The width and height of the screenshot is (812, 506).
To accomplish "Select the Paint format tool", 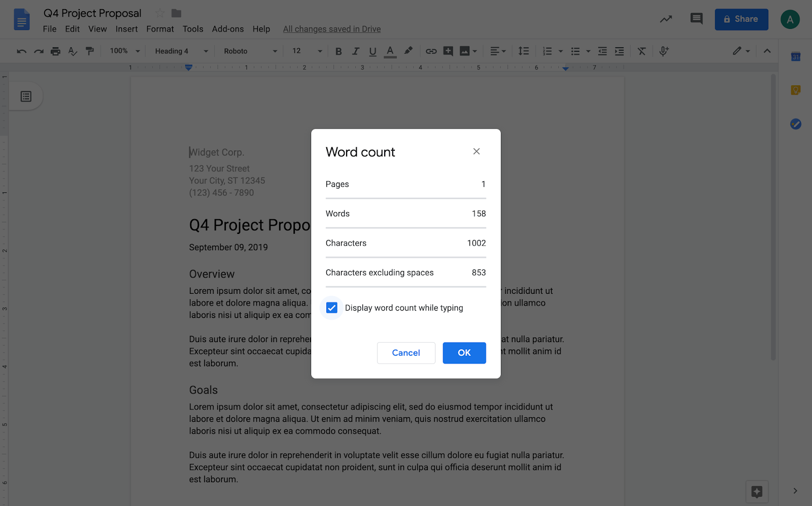I will [x=90, y=51].
